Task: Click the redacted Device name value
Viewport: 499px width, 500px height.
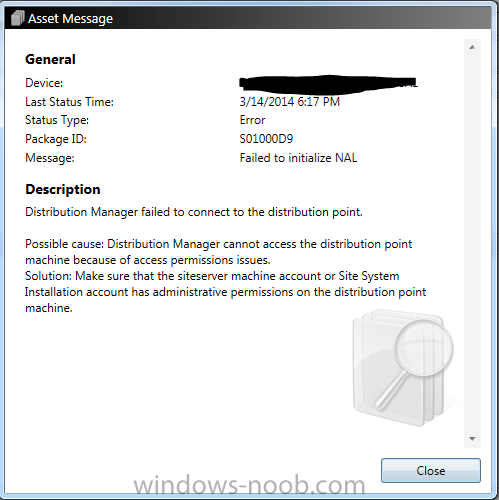Action: (328, 83)
